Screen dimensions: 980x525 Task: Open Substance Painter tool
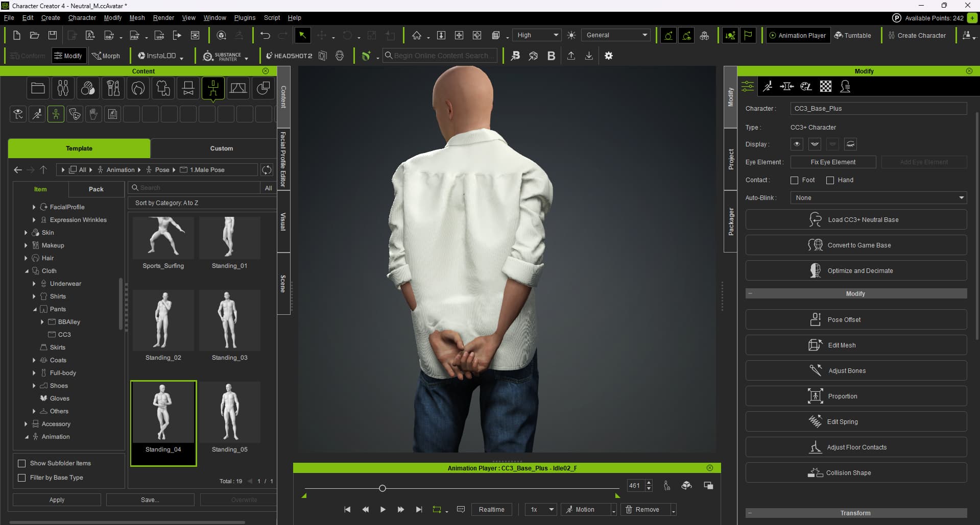(225, 56)
